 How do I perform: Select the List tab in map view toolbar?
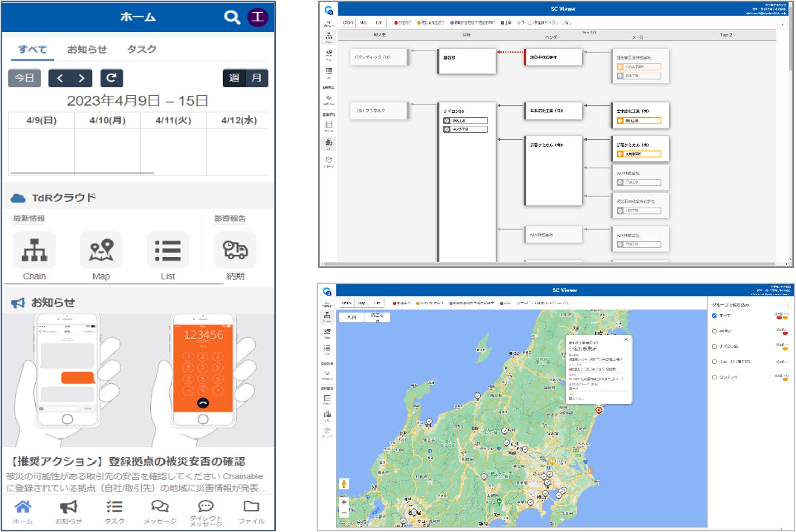pos(377,303)
